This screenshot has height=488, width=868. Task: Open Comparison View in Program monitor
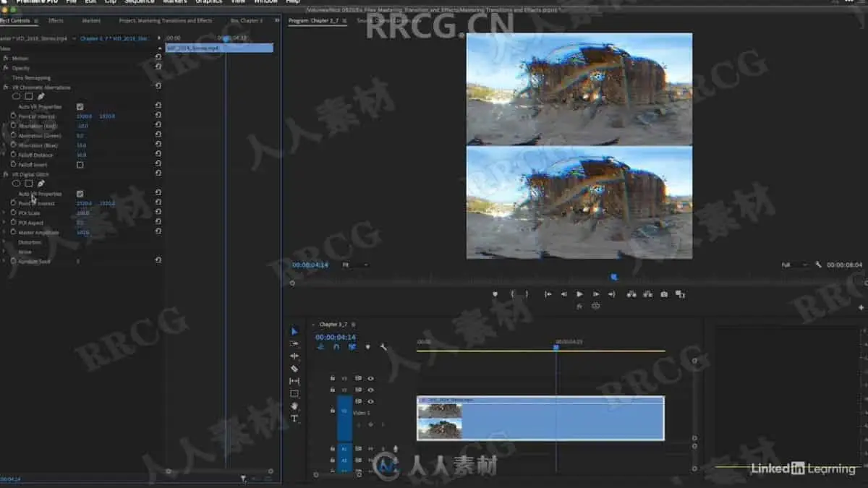pyautogui.click(x=680, y=294)
